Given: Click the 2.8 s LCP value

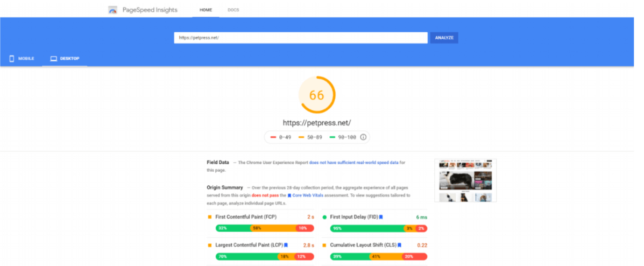Looking at the screenshot, I should point(308,245).
